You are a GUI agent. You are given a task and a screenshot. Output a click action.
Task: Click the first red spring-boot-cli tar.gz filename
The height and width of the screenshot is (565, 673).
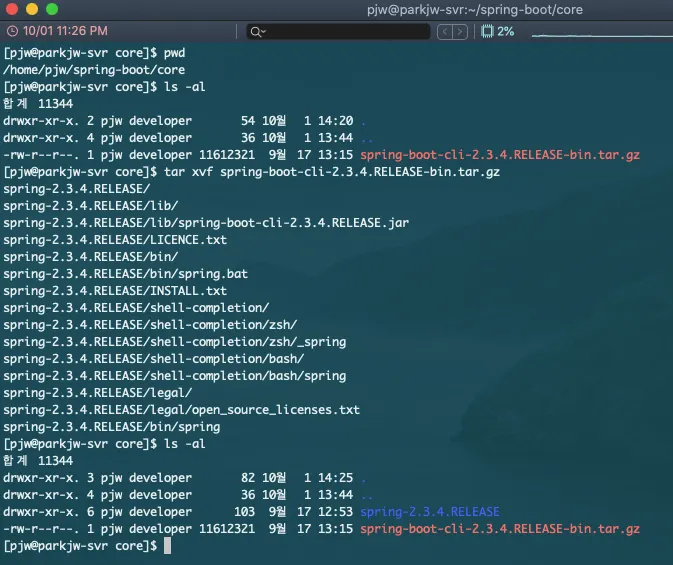click(500, 155)
